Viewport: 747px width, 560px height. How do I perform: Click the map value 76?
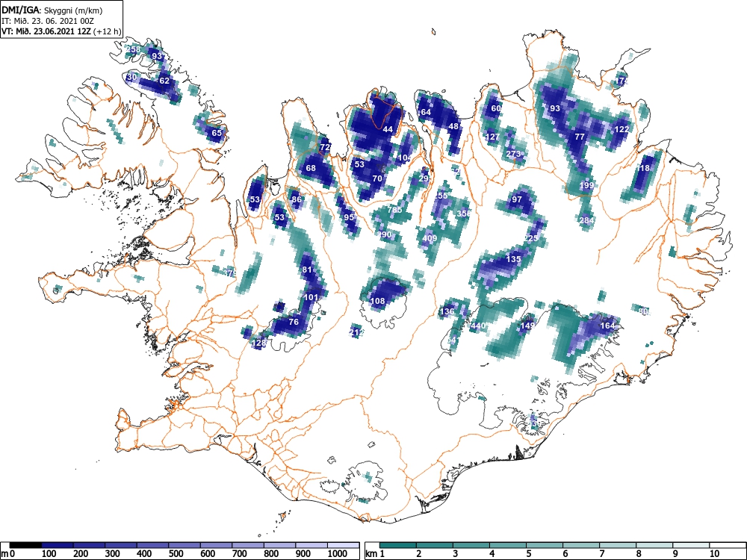coord(294,322)
